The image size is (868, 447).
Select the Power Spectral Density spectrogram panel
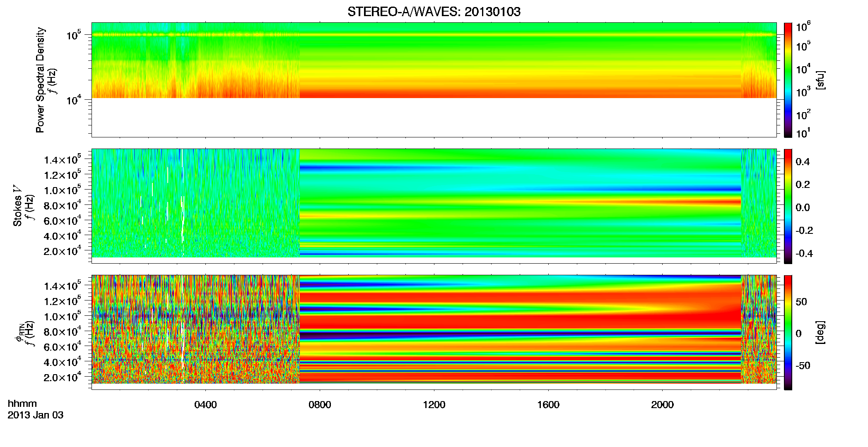coord(434,79)
